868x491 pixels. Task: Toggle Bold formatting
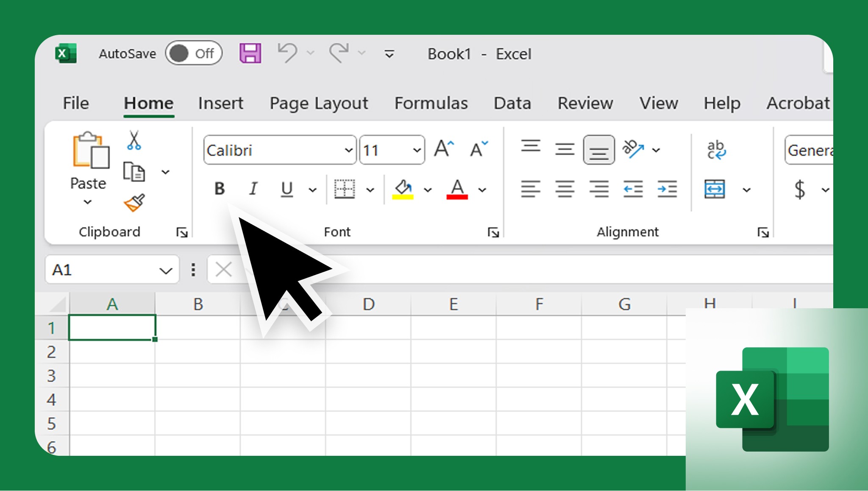(220, 189)
